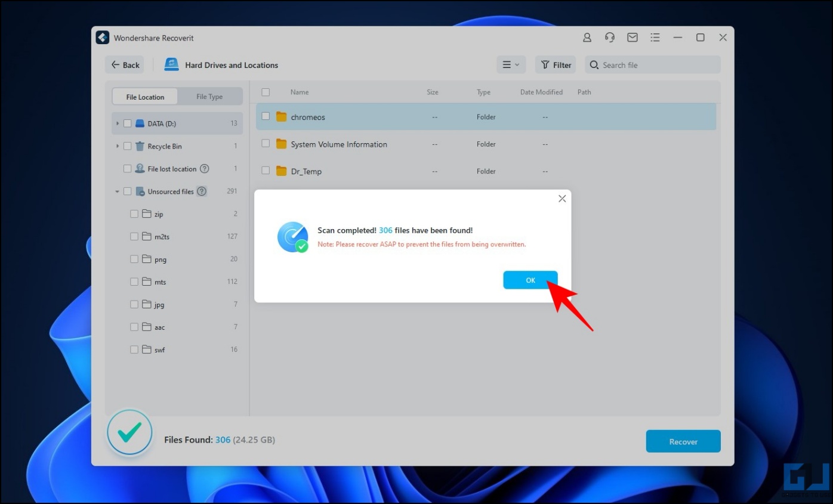The height and width of the screenshot is (504, 833).
Task: Click the search magnifier icon
Action: point(594,65)
